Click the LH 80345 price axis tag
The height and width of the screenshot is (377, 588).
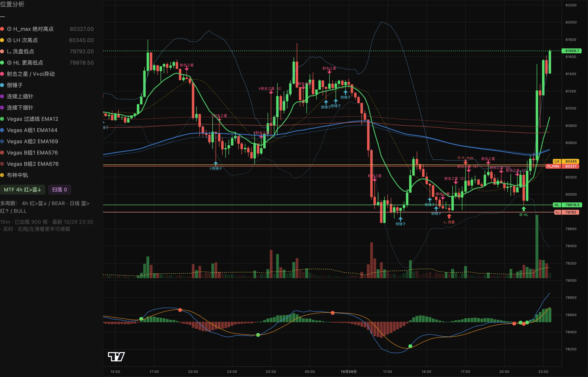coord(566,161)
